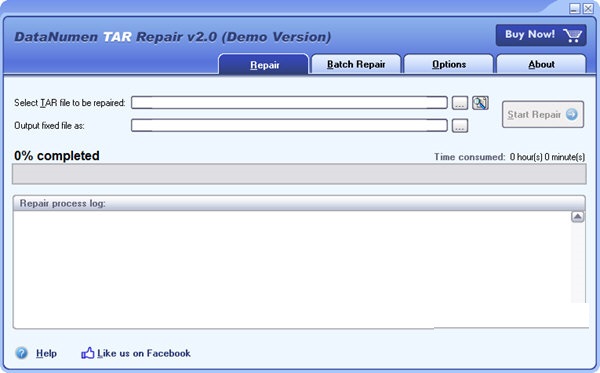Click the "Select TAR file to be repaired:" label
Image resolution: width=600 pixels, height=373 pixels.
[70, 103]
